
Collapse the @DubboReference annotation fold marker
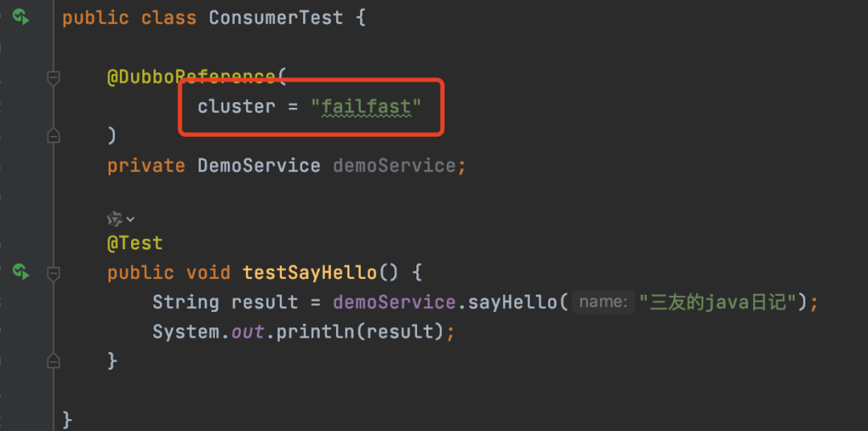[x=53, y=79]
